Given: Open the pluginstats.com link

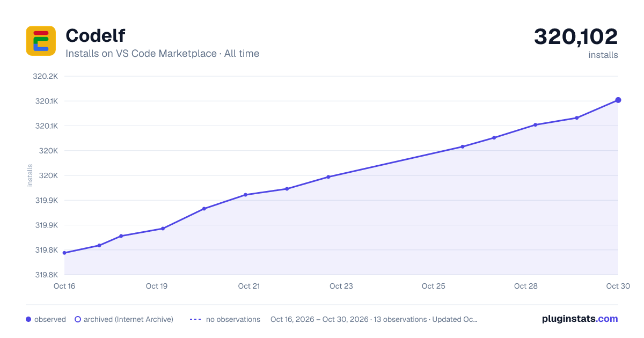Looking at the screenshot, I should [580, 319].
